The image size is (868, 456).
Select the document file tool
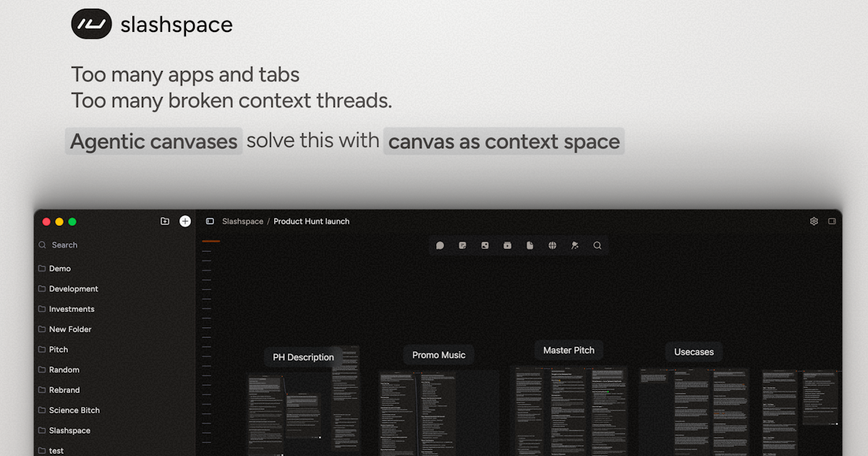click(530, 245)
